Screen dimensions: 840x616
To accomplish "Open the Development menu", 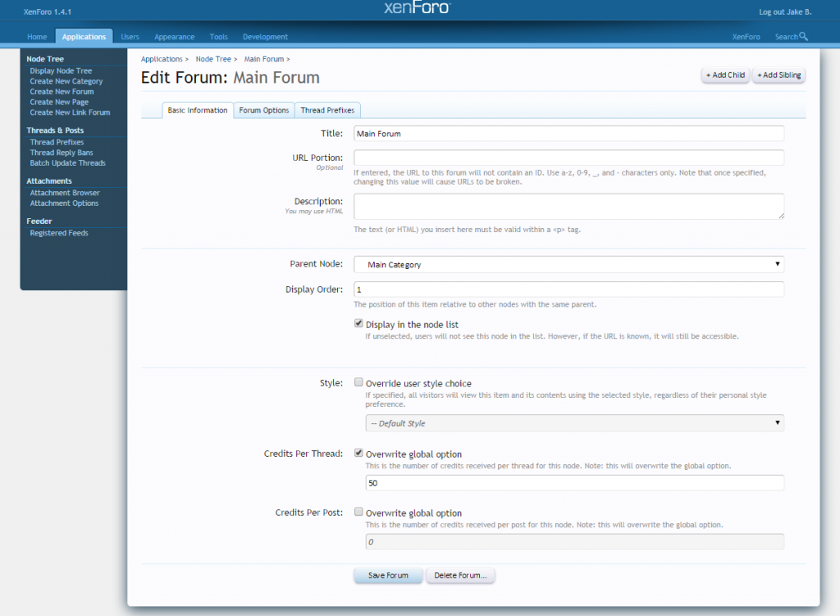I will 265,36.
